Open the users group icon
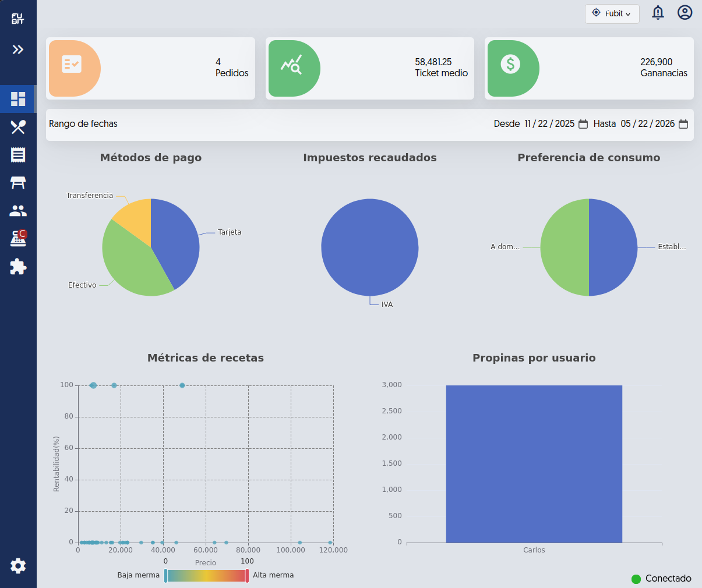702x588 pixels. pyautogui.click(x=18, y=211)
